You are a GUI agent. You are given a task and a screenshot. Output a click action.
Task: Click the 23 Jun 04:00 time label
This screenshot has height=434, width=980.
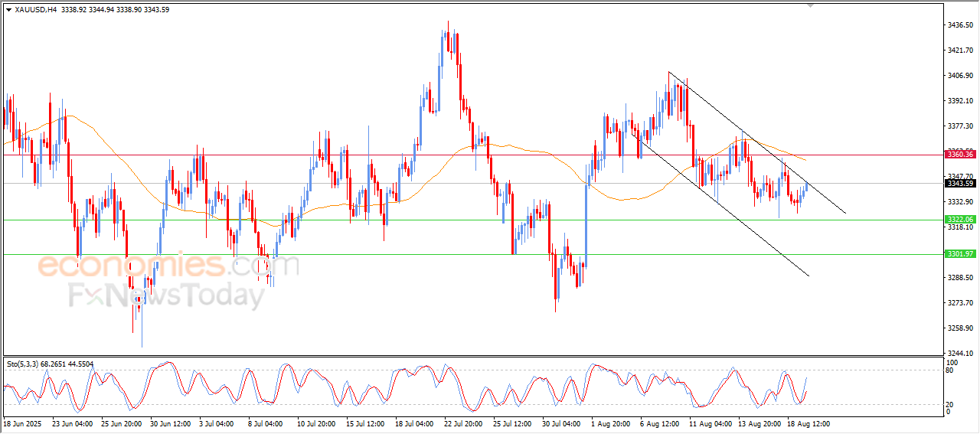click(x=71, y=423)
